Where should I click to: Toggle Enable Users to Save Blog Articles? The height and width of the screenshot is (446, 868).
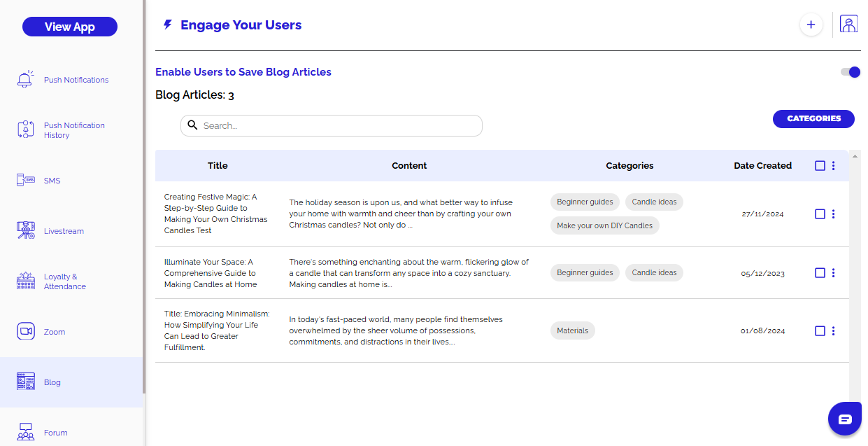coord(851,72)
